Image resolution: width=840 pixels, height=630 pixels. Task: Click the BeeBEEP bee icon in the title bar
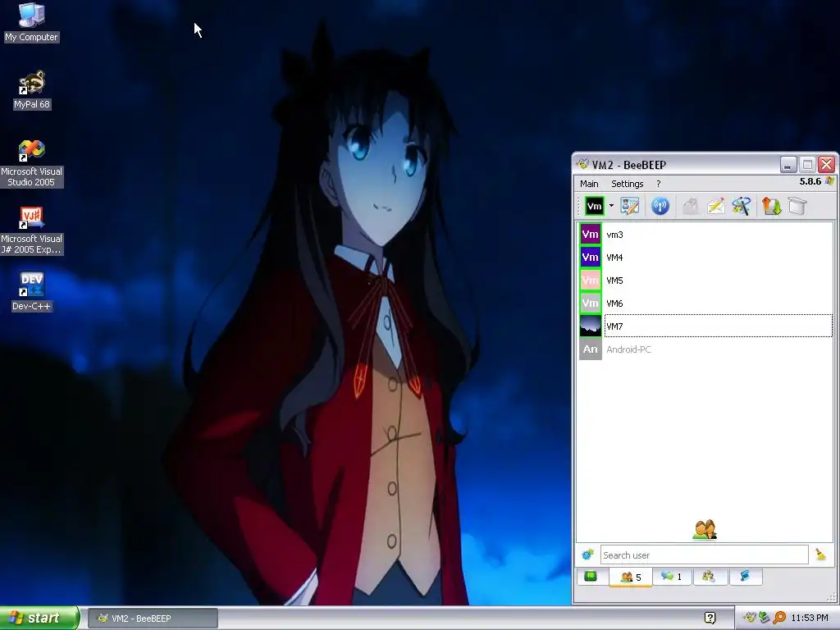point(583,164)
